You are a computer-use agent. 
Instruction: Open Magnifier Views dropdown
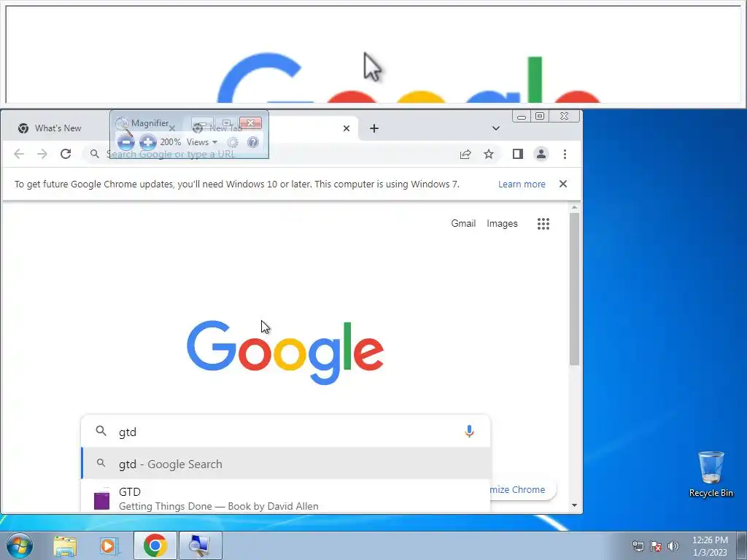(202, 142)
